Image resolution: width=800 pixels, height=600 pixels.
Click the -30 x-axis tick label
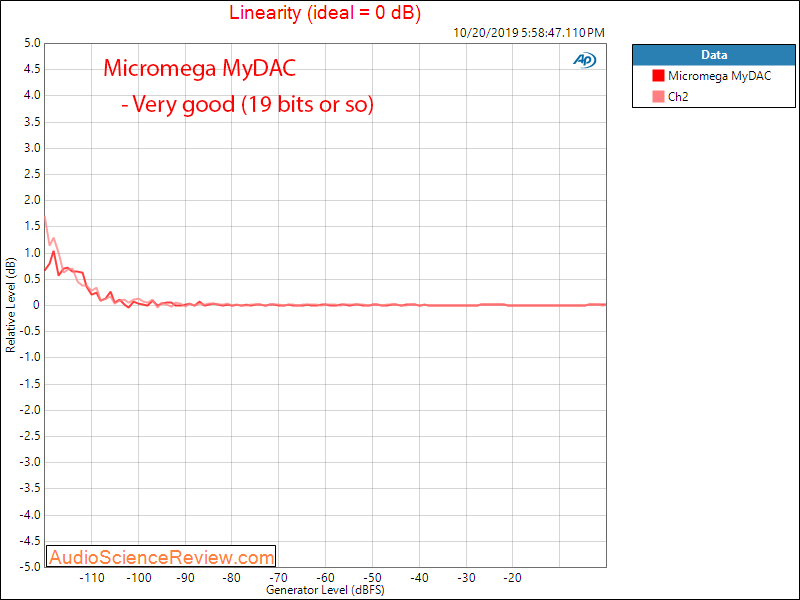[x=466, y=578]
